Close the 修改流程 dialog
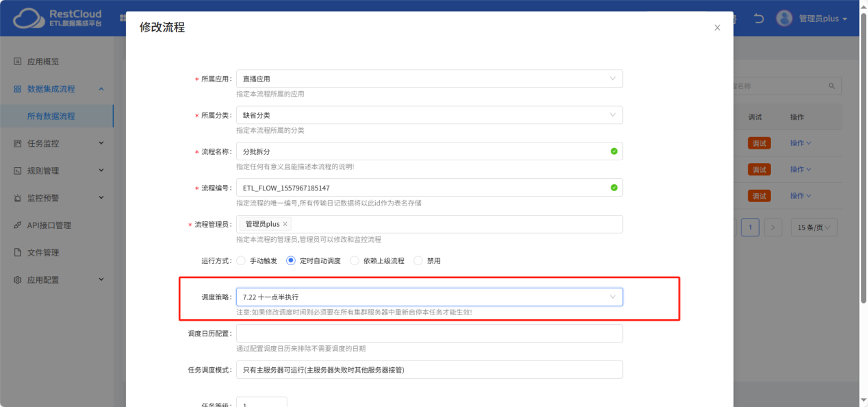Viewport: 868px width, 407px height. click(717, 28)
